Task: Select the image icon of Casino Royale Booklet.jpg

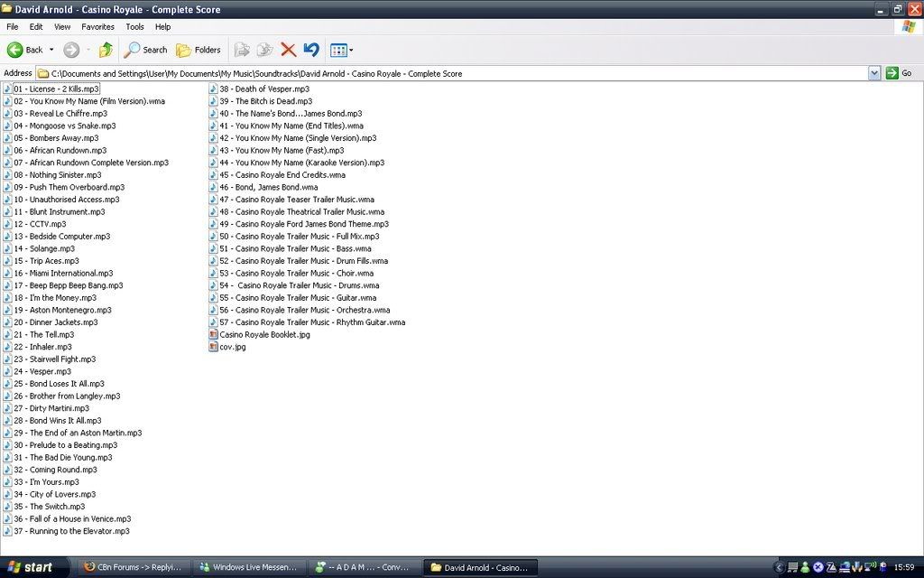Action: point(213,334)
